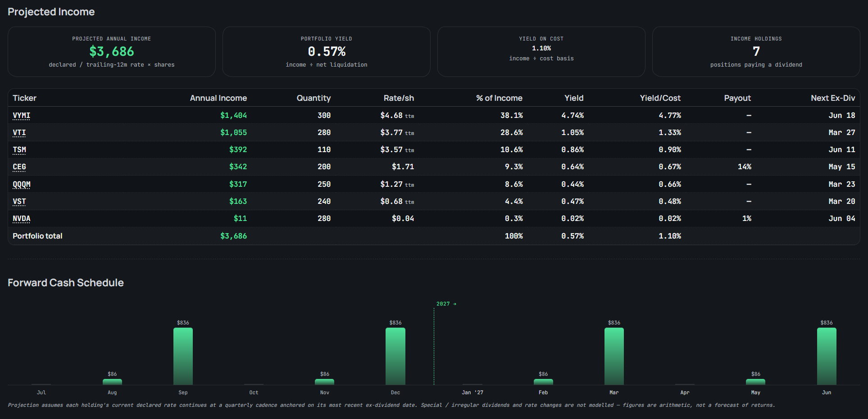Click the August $86 bar
Screen dimensions: 868x419
pyautogui.click(x=112, y=382)
